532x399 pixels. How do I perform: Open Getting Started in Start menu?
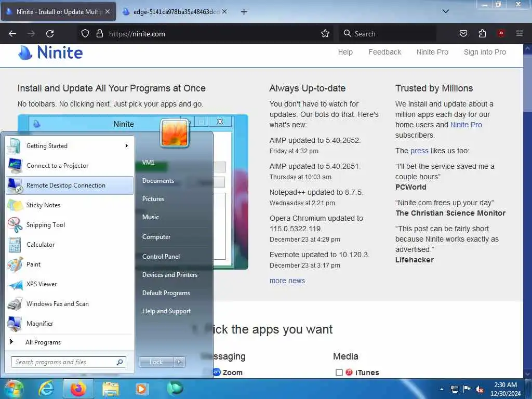70,146
